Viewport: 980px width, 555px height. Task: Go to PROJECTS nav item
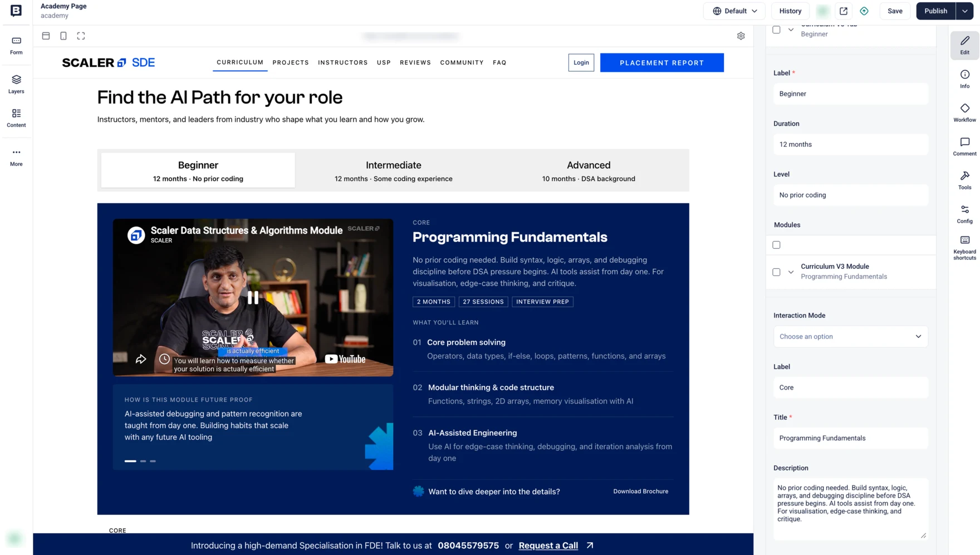[x=291, y=63]
